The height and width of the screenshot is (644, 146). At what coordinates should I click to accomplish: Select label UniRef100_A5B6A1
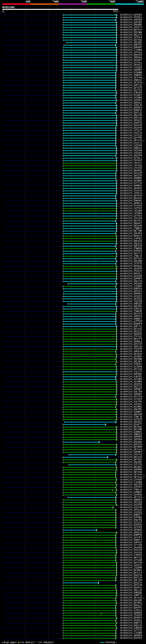click(x=131, y=75)
